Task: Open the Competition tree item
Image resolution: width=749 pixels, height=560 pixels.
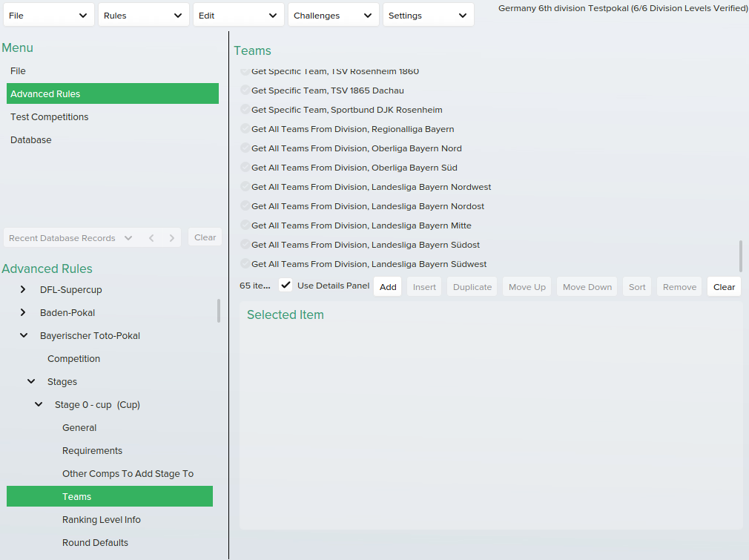Action: coord(73,358)
